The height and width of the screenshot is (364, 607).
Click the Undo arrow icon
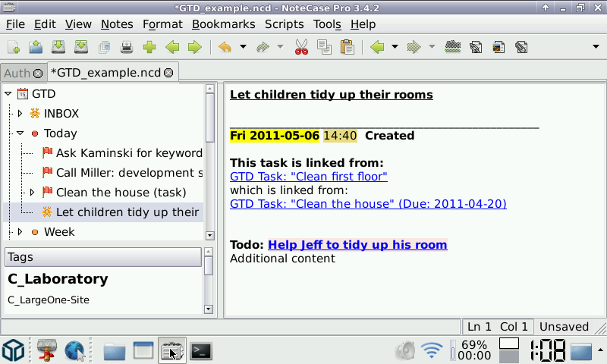tap(225, 47)
